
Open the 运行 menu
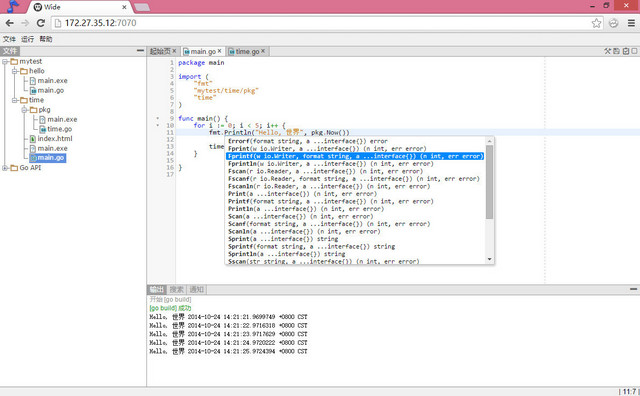[x=27, y=39]
